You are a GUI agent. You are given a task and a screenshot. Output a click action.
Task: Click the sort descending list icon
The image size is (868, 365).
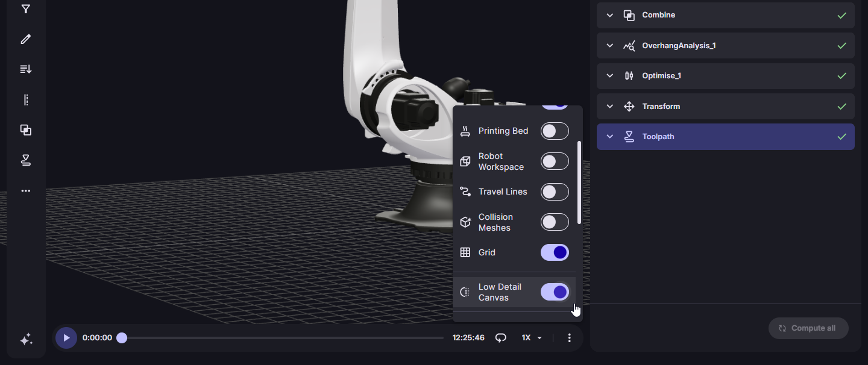pyautogui.click(x=25, y=69)
